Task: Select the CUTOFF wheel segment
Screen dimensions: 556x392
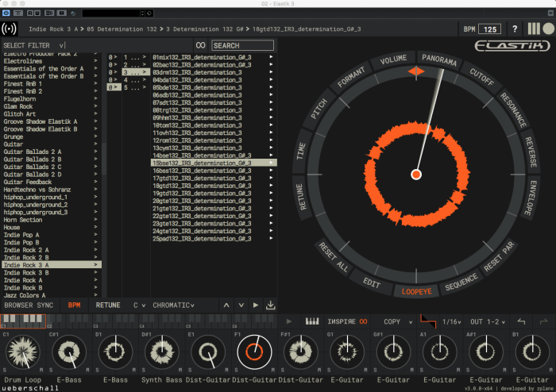Action: (481, 76)
